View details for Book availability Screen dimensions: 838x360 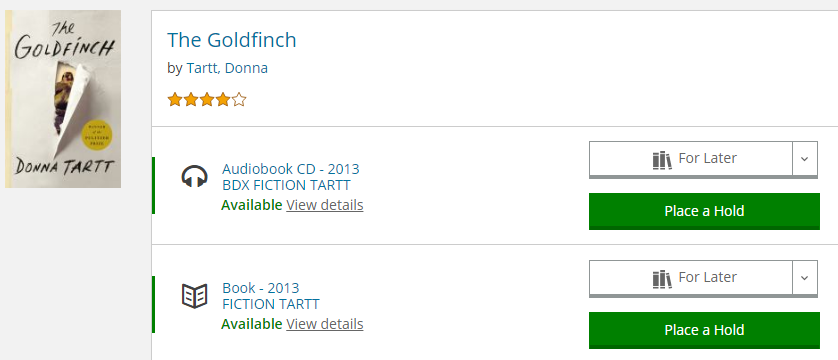coord(324,324)
